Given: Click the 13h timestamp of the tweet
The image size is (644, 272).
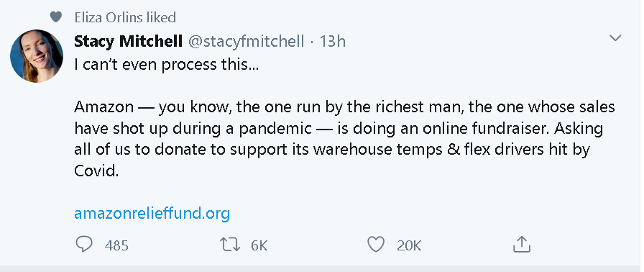Looking at the screenshot, I should tap(332, 41).
